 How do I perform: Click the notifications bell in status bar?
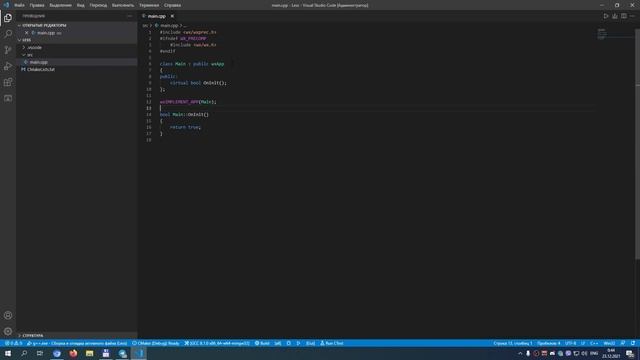click(x=633, y=343)
